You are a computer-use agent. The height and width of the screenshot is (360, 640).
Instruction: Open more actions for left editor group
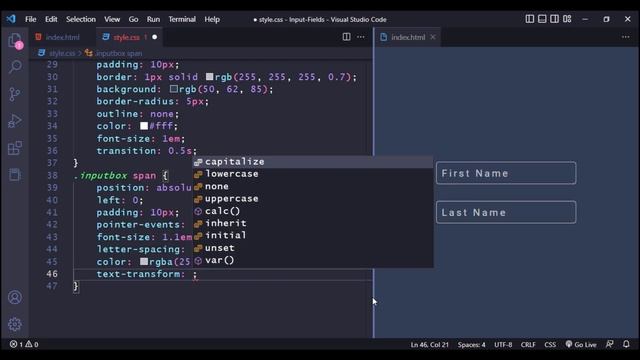[x=361, y=37]
